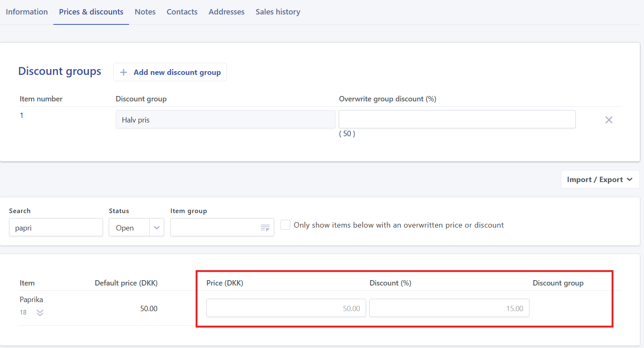Expand the Import / Export menu

(600, 180)
